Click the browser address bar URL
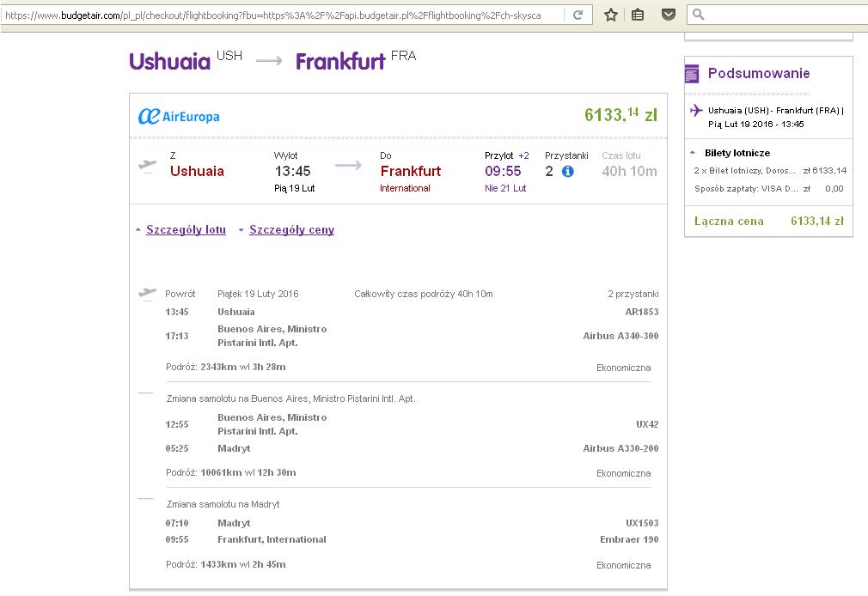 coord(273,15)
